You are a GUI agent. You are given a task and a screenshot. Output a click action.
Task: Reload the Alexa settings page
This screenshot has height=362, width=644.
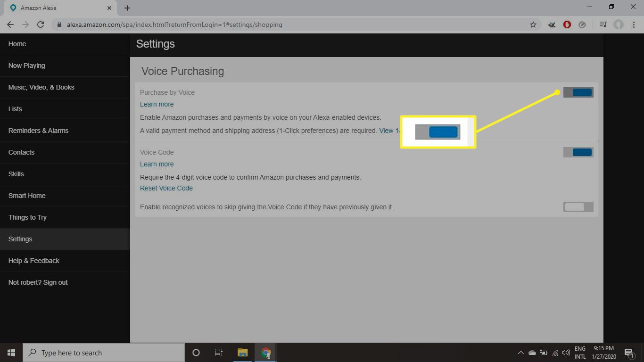pyautogui.click(x=41, y=25)
